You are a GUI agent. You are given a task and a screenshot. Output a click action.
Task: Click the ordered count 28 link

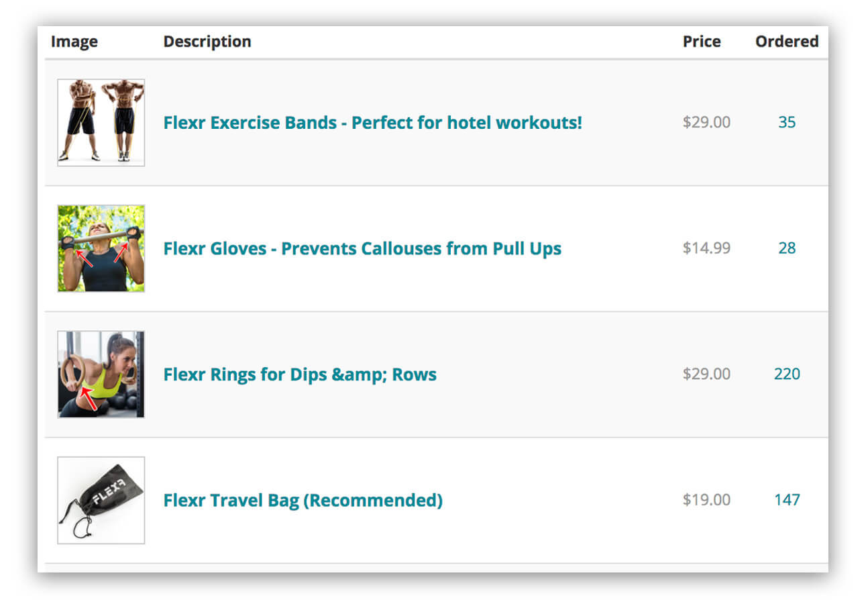point(787,248)
